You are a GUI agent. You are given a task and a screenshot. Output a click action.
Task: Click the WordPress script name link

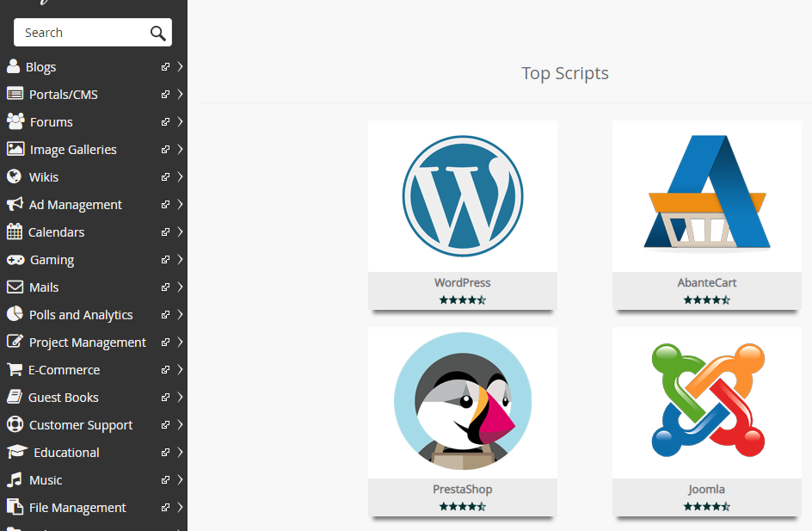coord(462,282)
